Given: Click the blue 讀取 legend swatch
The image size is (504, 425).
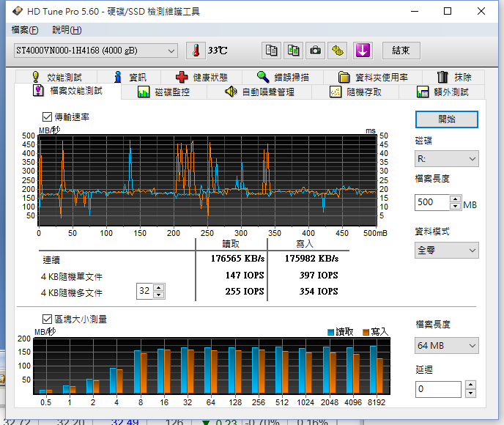Looking at the screenshot, I should (330, 332).
